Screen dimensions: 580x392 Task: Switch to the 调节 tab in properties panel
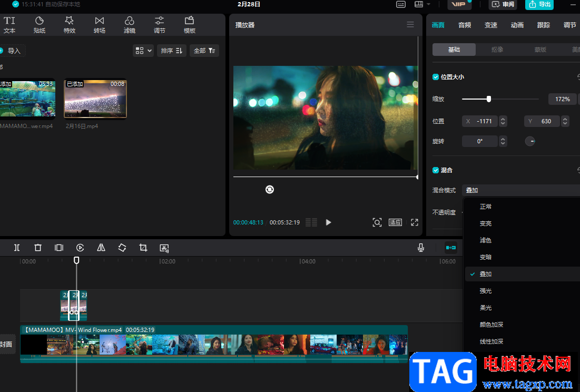point(569,25)
